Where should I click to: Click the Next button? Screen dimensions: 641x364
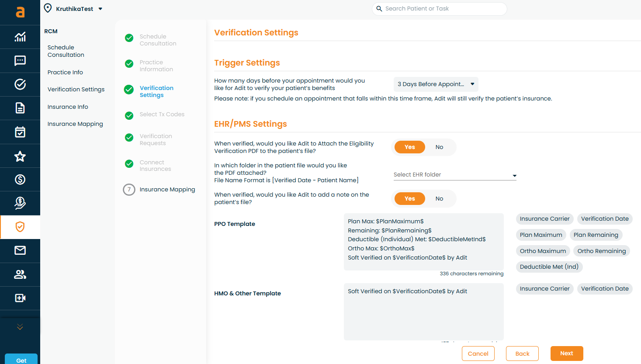pos(566,354)
